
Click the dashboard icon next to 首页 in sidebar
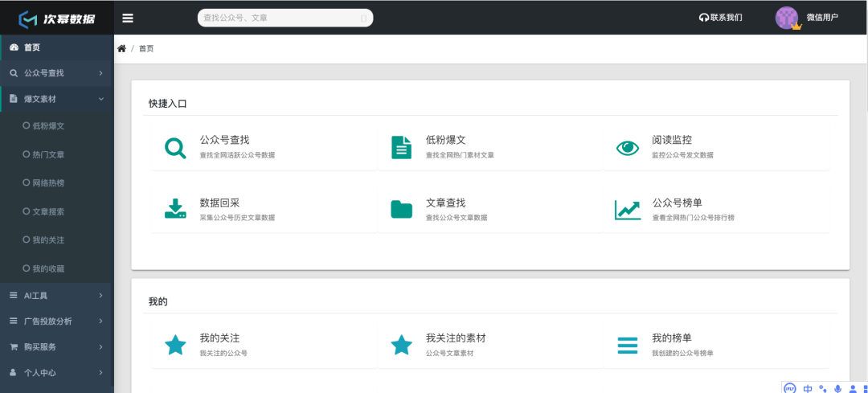point(14,47)
